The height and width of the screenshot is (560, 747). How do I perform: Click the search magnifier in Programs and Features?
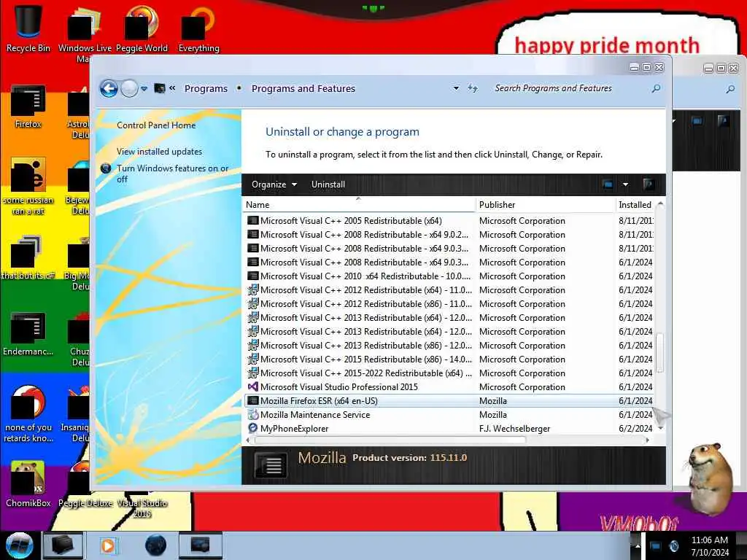(x=656, y=88)
